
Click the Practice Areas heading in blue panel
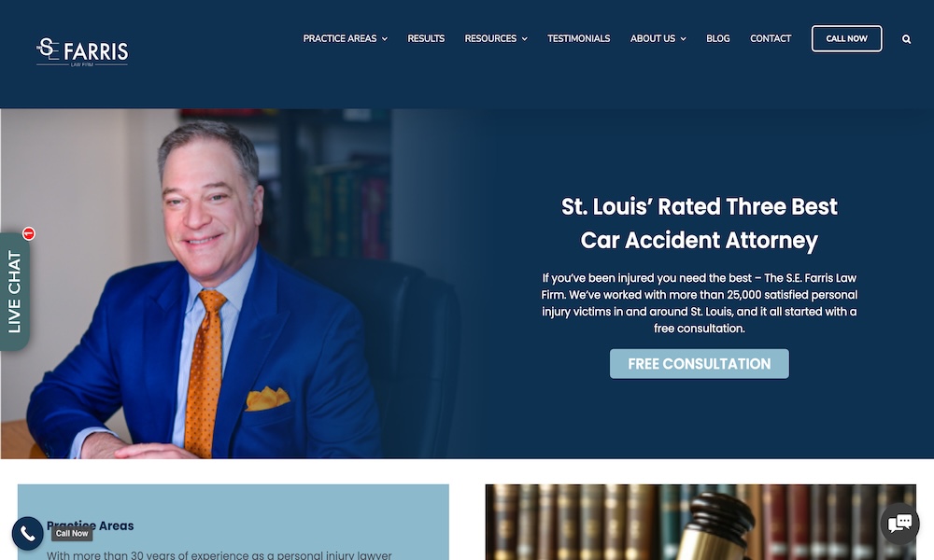(90, 525)
